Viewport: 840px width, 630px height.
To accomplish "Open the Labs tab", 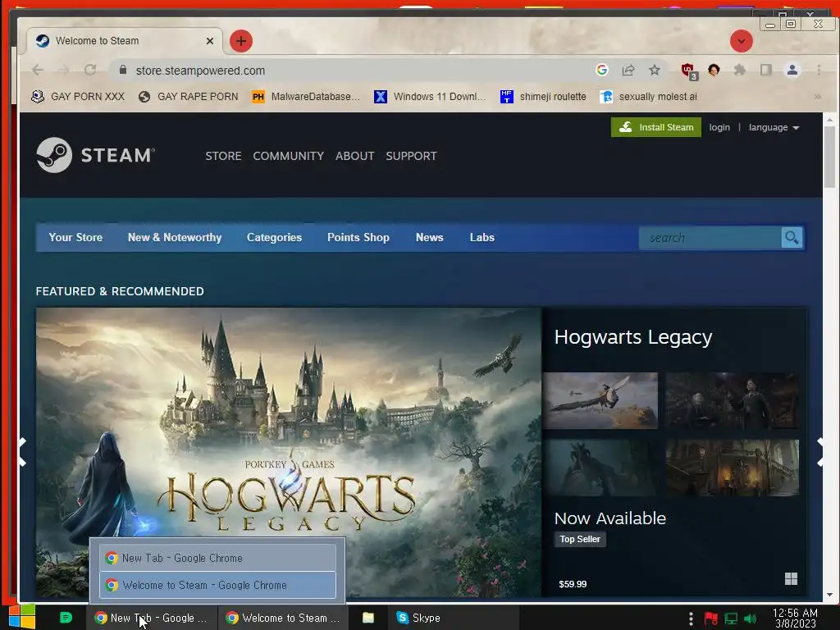I will (482, 237).
